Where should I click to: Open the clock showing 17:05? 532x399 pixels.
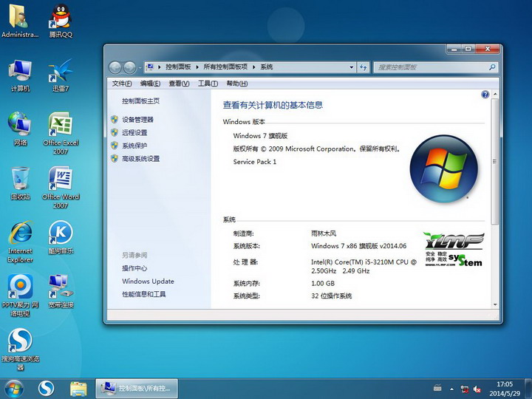tap(505, 389)
